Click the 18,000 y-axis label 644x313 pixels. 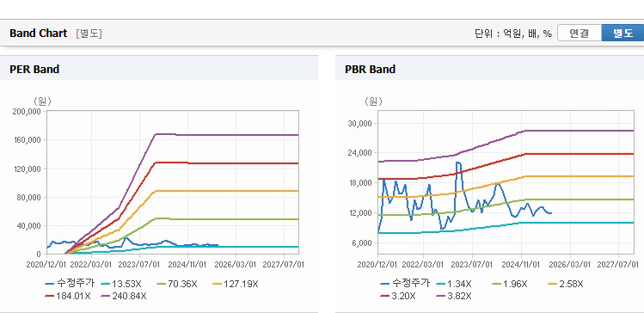pyautogui.click(x=359, y=183)
